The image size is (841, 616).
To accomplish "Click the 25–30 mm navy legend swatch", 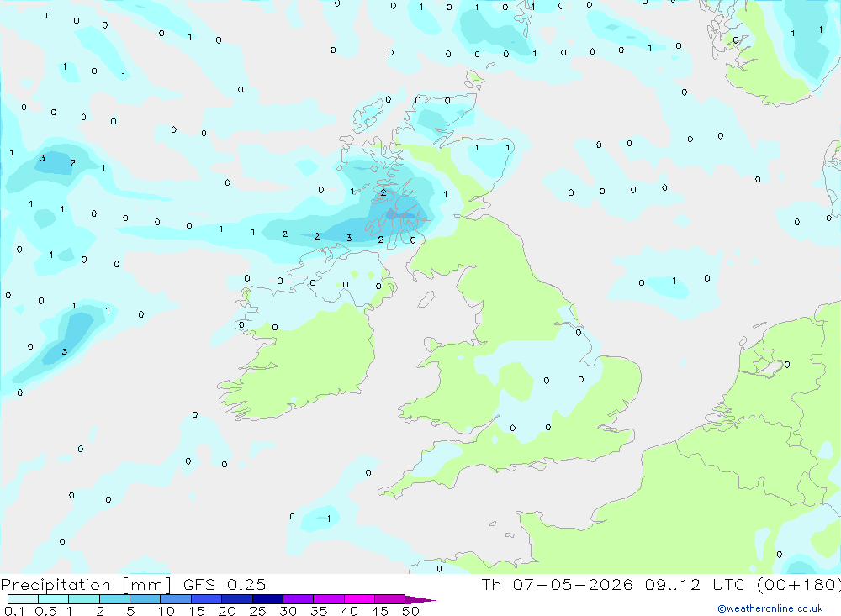I will pos(267,599).
